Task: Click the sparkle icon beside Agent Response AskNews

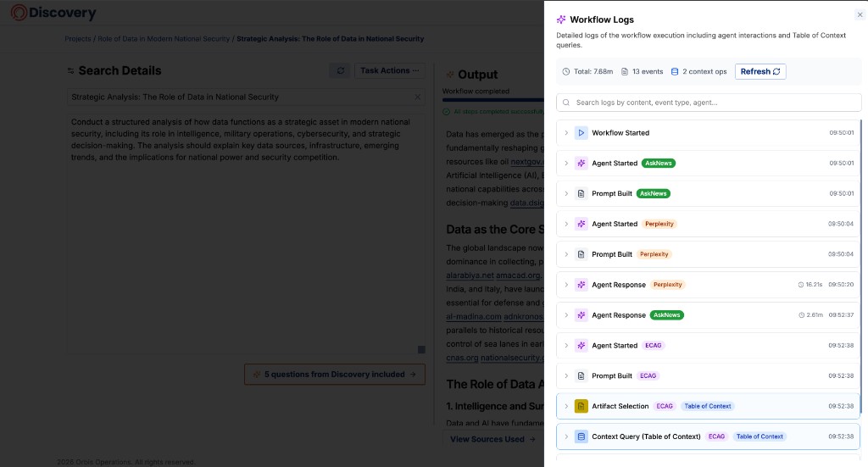Action: (x=581, y=315)
